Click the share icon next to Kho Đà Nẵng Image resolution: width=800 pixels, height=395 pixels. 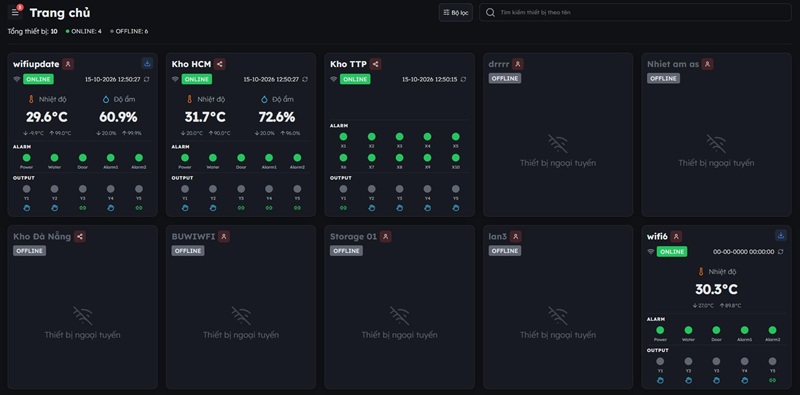(x=80, y=236)
